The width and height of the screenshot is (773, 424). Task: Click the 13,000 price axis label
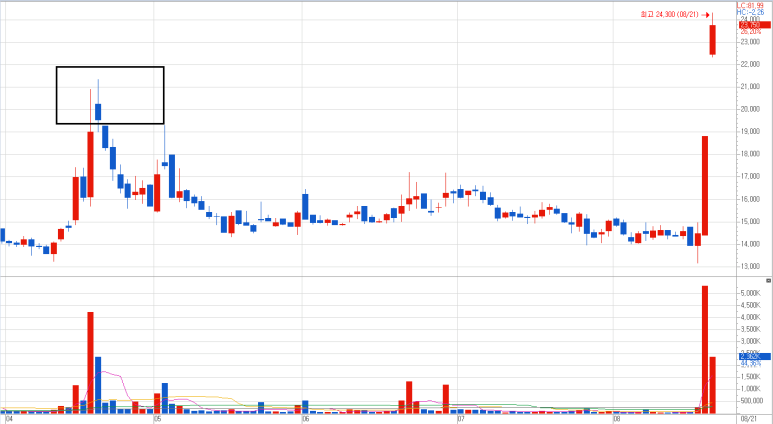[750, 266]
